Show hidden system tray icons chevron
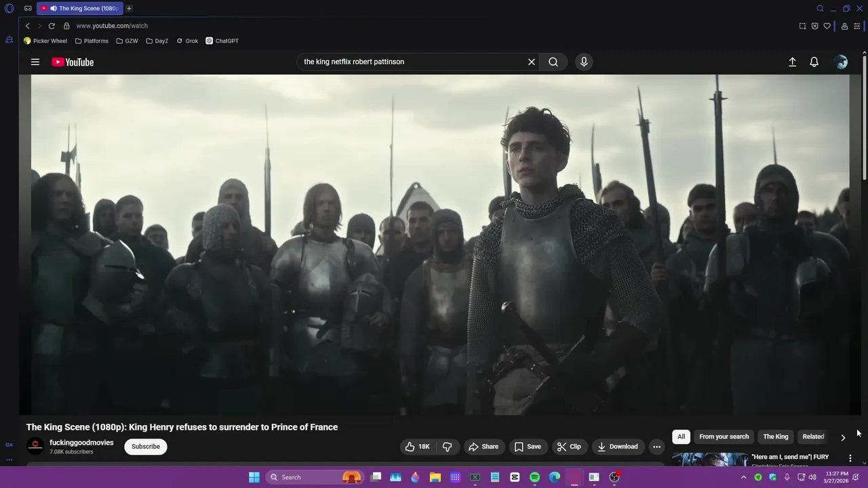 pyautogui.click(x=743, y=477)
